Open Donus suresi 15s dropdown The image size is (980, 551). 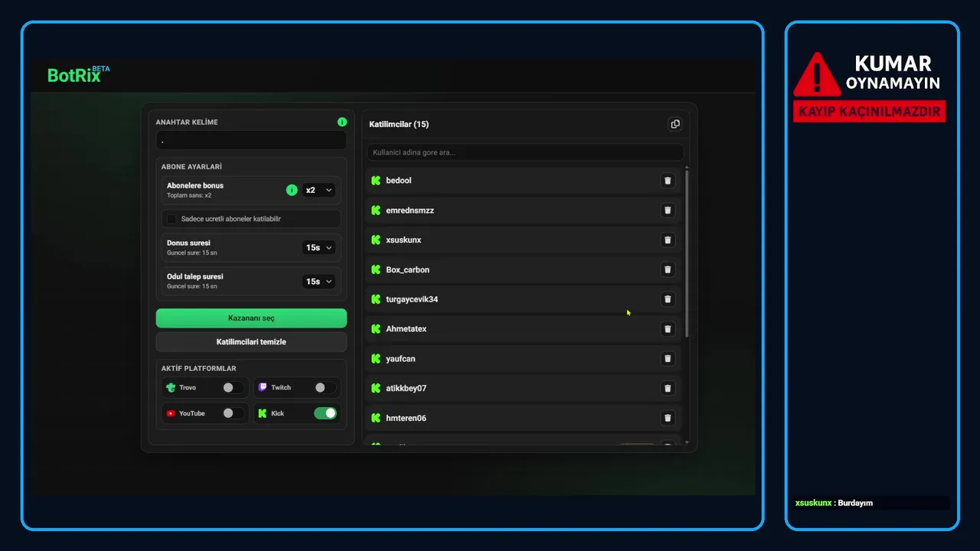click(x=318, y=248)
